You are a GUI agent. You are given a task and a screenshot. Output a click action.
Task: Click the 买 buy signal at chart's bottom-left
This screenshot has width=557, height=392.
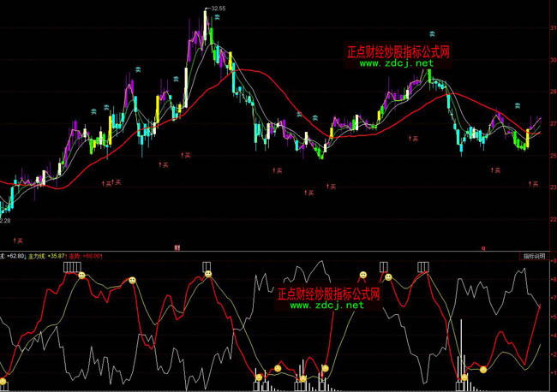coord(19,241)
